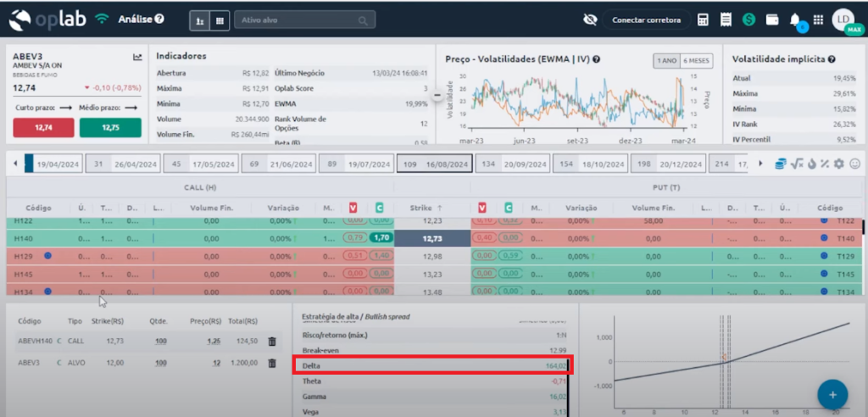Toggle hidden values eye icon
Viewport: 868px width, 417px height.
coord(591,19)
